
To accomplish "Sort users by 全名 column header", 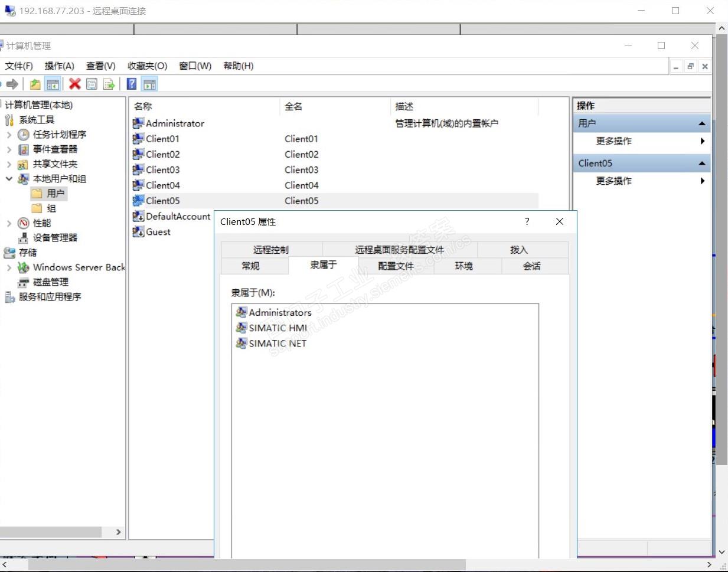I will pos(335,107).
